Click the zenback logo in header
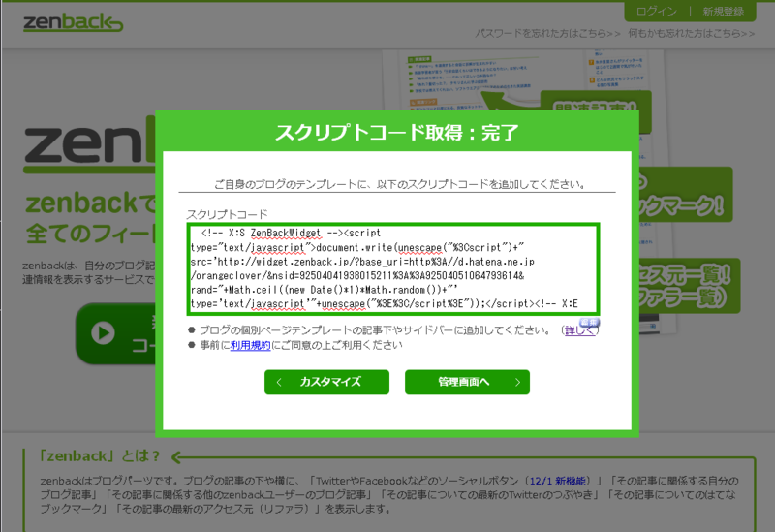Image resolution: width=775 pixels, height=532 pixels. (x=74, y=22)
